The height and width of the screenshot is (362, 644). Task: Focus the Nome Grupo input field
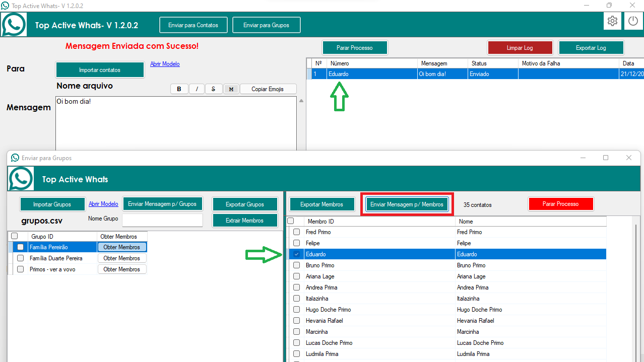[x=162, y=220]
